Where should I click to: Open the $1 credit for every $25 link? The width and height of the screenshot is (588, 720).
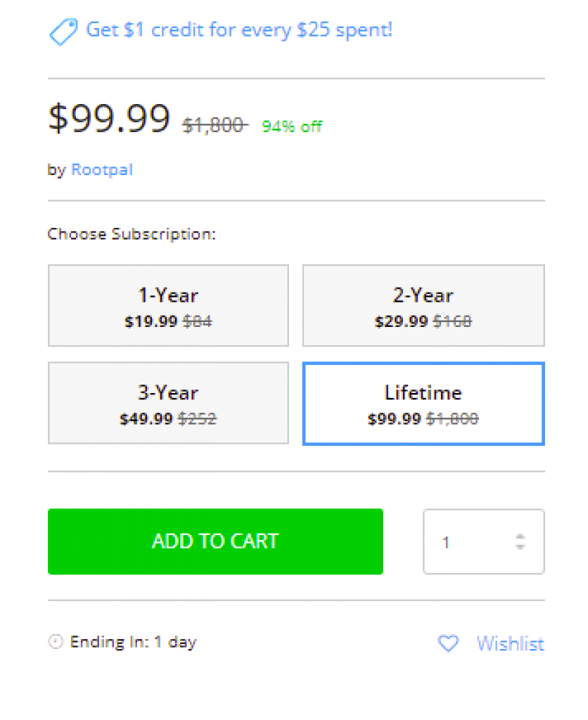coord(239,30)
